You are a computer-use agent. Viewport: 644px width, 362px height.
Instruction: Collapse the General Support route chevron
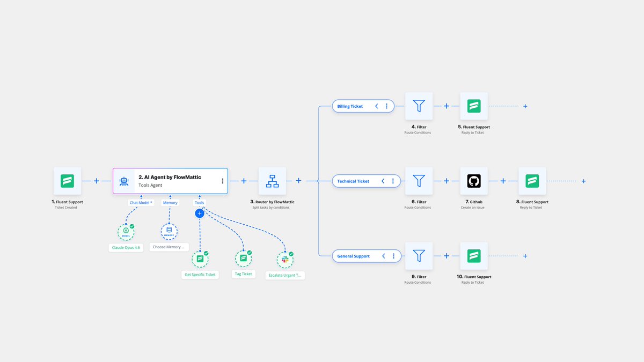384,256
